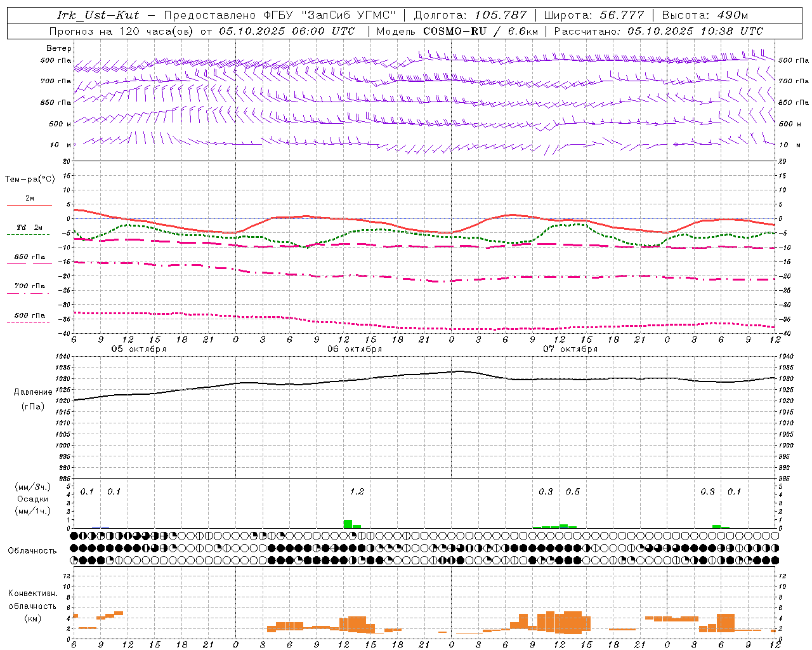Click the 06 октября date label

click(355, 349)
